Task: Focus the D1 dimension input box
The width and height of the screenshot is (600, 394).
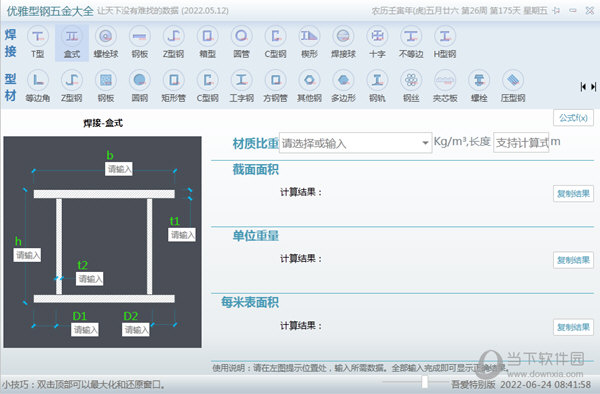Action: [x=85, y=330]
